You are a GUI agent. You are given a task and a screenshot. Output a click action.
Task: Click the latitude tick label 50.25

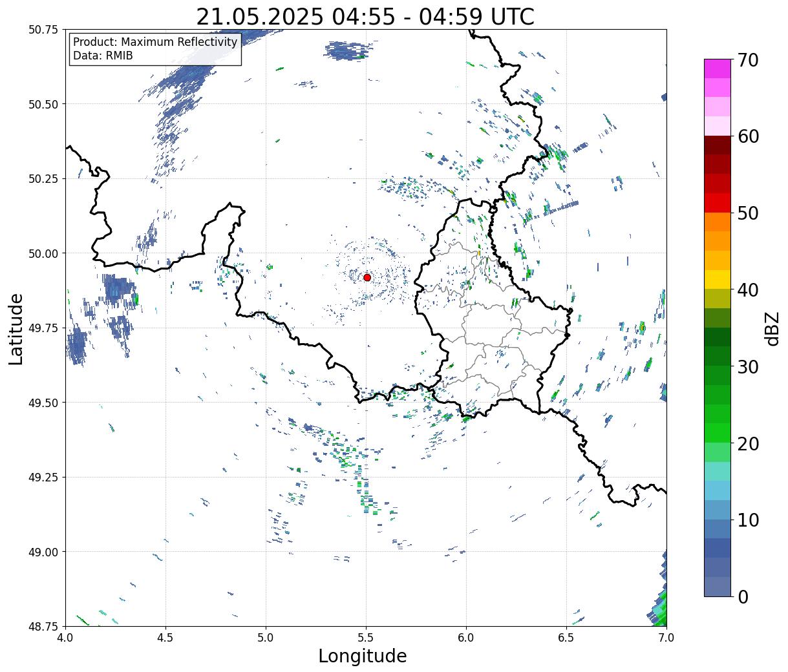coord(43,179)
